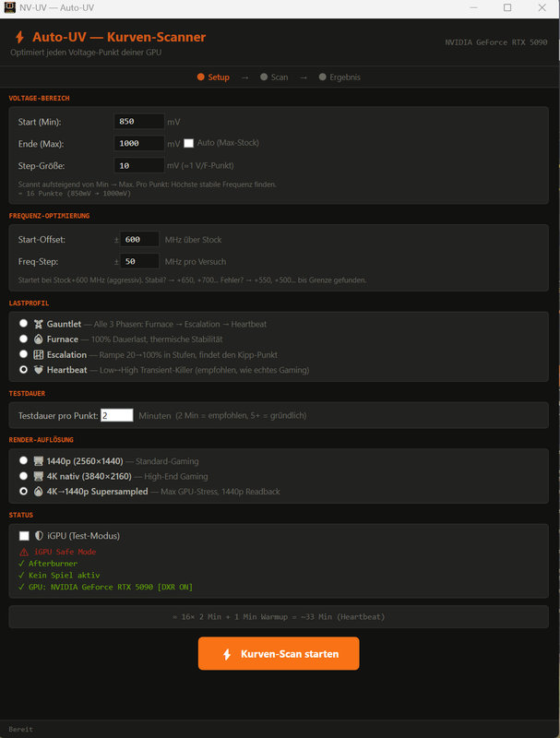Choose the 4K nativ (3840×2160) resolution radio
Image resolution: width=560 pixels, height=738 pixels.
23,475
